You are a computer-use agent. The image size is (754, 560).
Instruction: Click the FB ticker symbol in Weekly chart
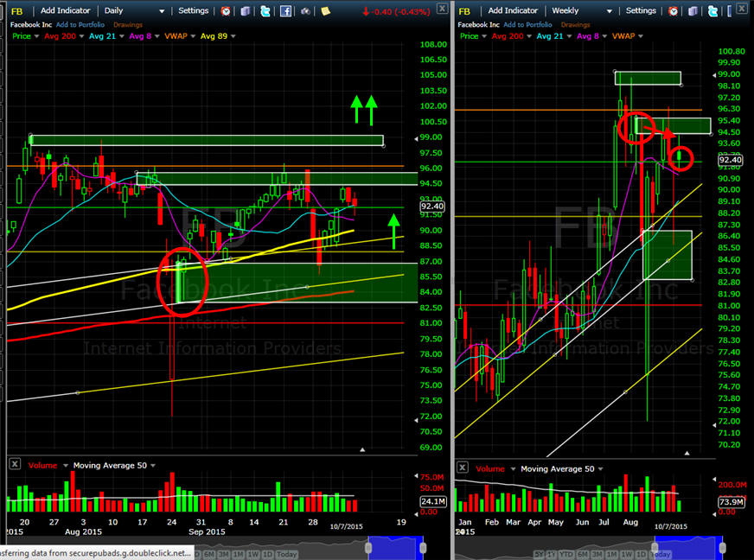coord(464,11)
